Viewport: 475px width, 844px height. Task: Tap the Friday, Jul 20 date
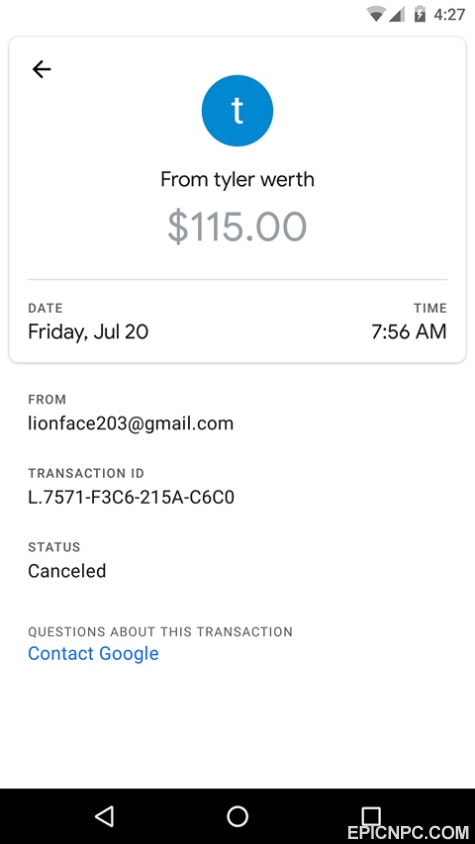click(x=88, y=332)
